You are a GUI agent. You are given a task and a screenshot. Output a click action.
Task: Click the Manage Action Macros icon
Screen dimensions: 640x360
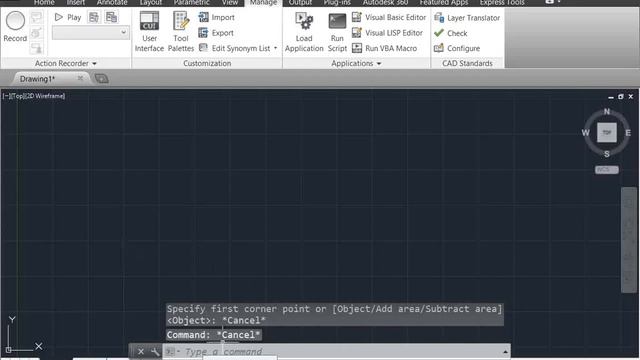point(111,17)
